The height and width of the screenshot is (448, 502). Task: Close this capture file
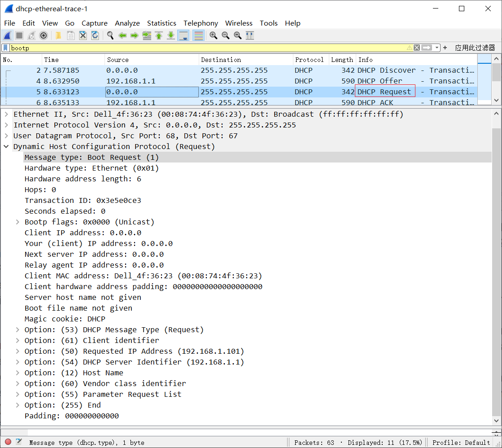click(x=83, y=35)
